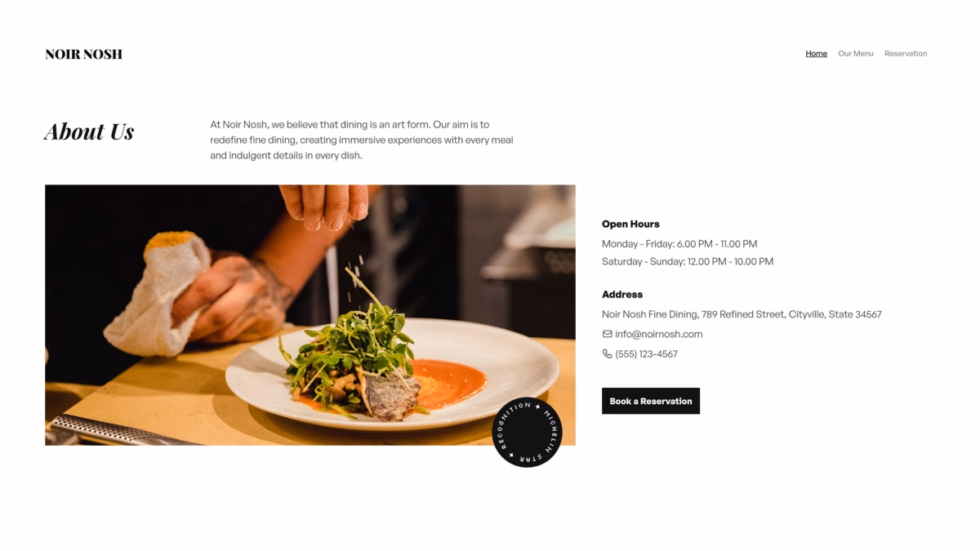This screenshot has height=551, width=980.
Task: Select the info@noirnosh.com email link
Action: point(659,334)
